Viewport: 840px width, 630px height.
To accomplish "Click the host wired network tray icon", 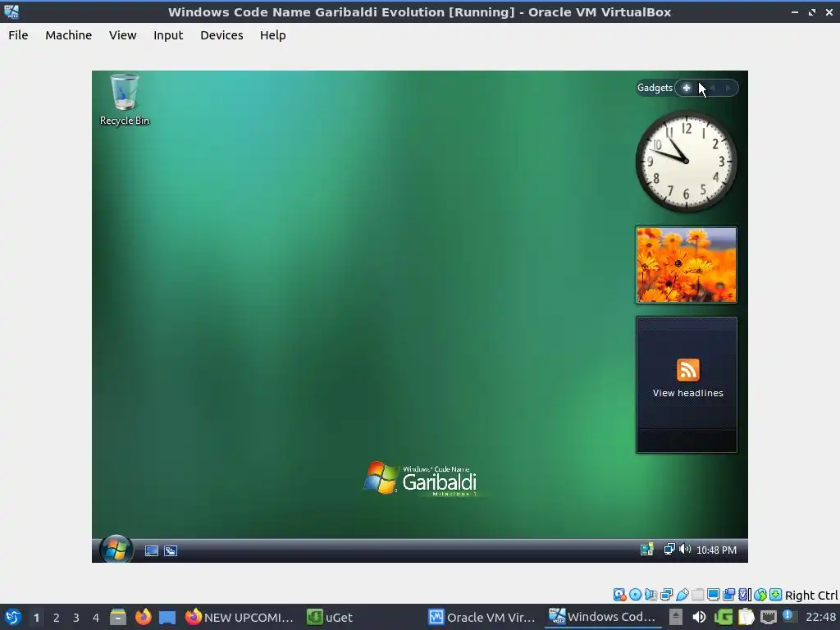I will [x=769, y=617].
